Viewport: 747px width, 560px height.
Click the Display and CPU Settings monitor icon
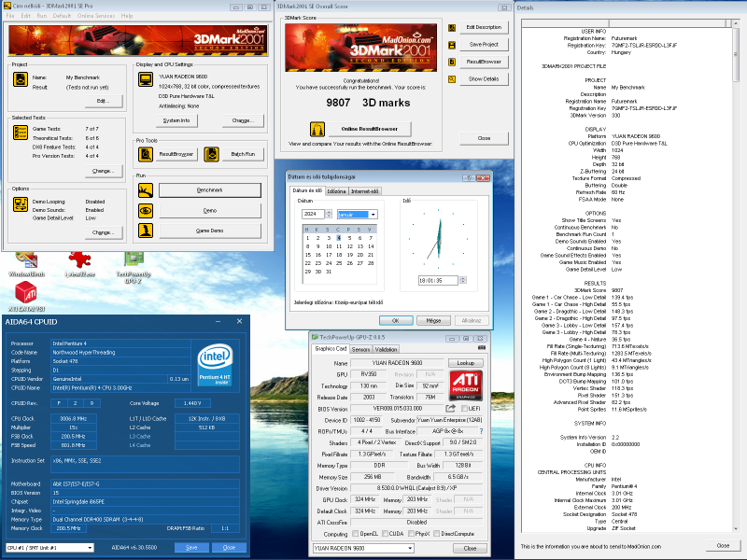point(146,79)
